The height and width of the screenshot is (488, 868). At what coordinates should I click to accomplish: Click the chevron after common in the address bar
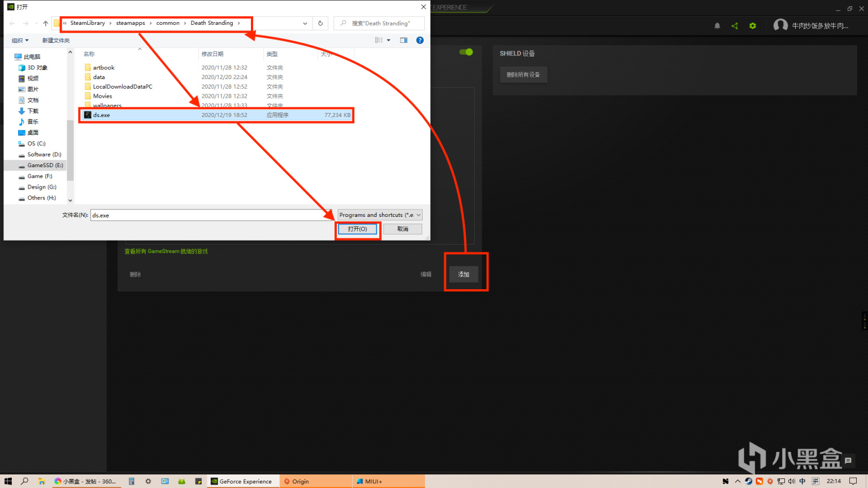[185, 23]
